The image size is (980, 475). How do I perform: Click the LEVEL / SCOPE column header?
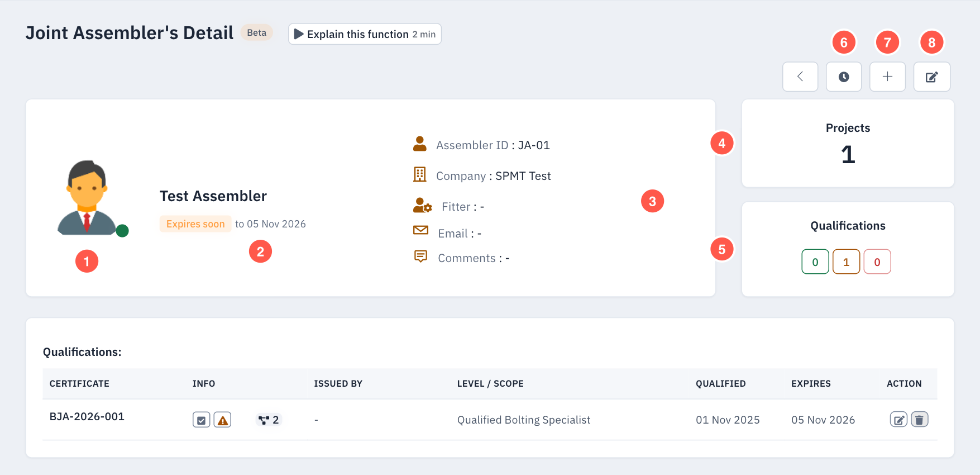point(490,384)
